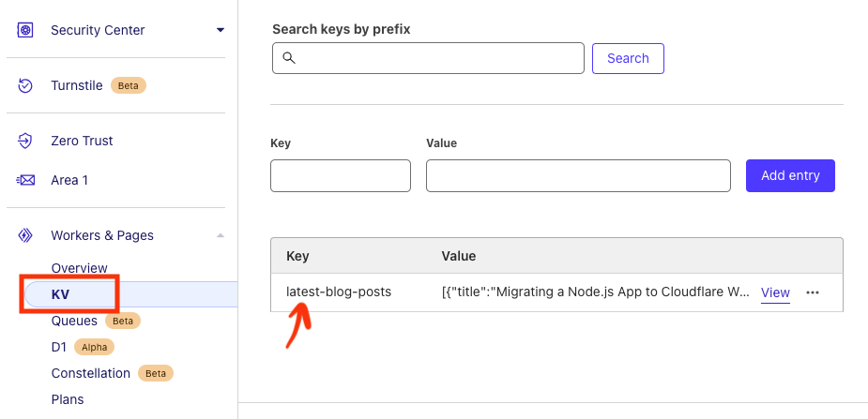
Task: Select the KV sidebar item
Action: (131, 294)
